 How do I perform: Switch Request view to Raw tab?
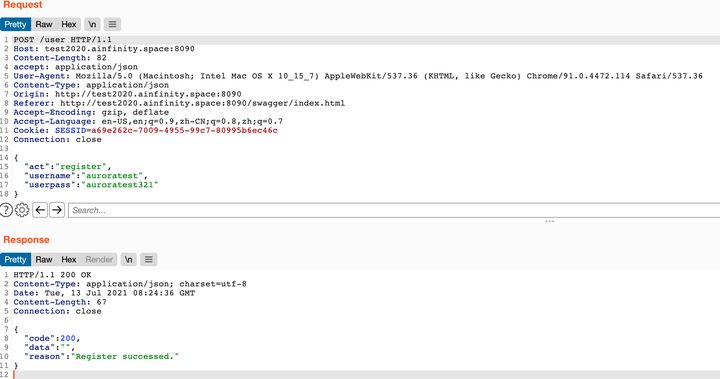(44, 24)
